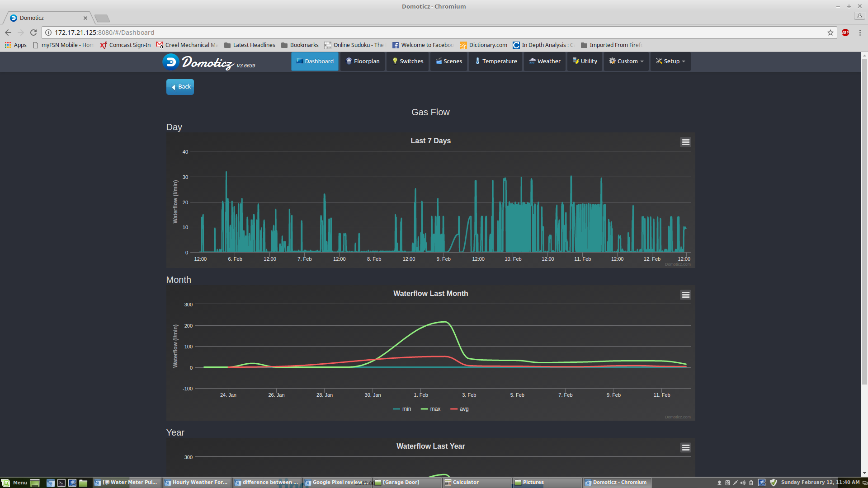The image size is (868, 488).
Task: Click the Back button
Action: click(x=180, y=87)
